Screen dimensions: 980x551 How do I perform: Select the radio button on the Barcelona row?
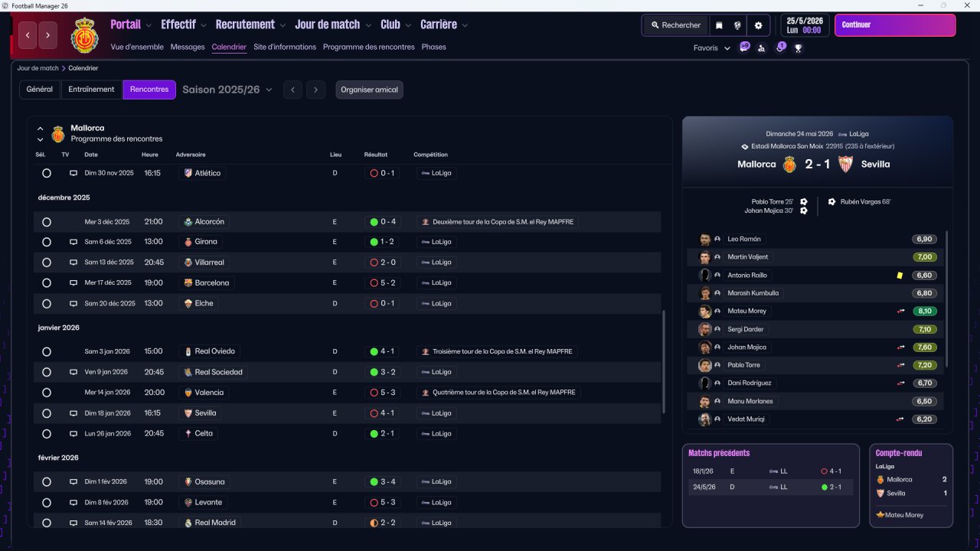(x=47, y=283)
